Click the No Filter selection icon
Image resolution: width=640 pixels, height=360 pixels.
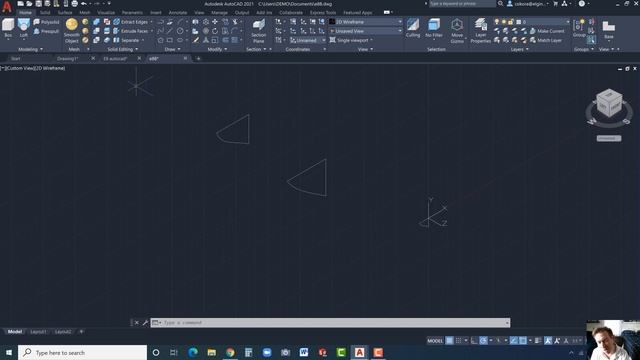click(434, 28)
